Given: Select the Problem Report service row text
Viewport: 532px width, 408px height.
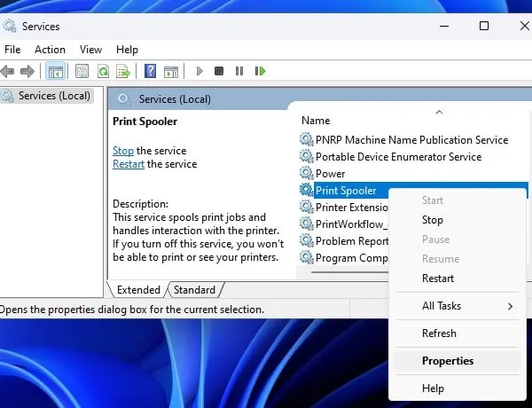Looking at the screenshot, I should click(x=351, y=241).
